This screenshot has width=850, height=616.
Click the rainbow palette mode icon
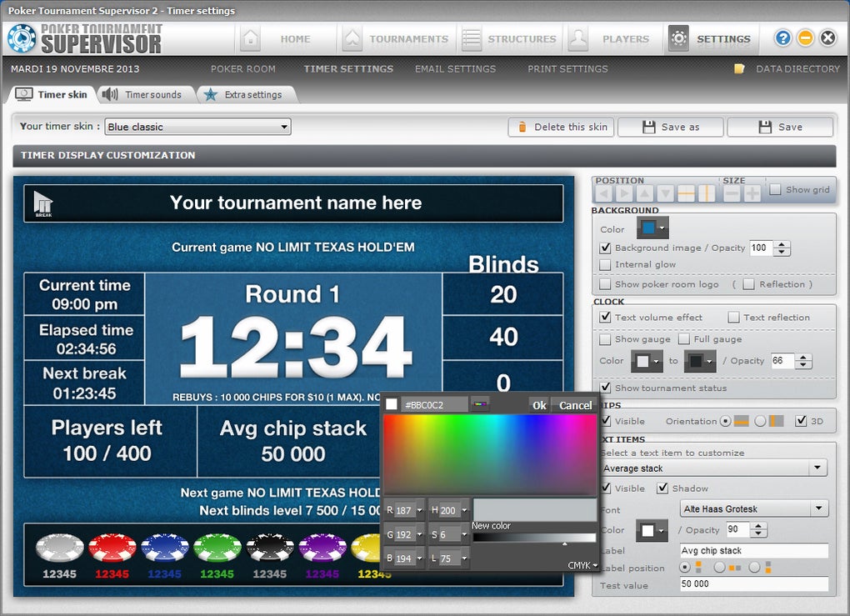(479, 404)
